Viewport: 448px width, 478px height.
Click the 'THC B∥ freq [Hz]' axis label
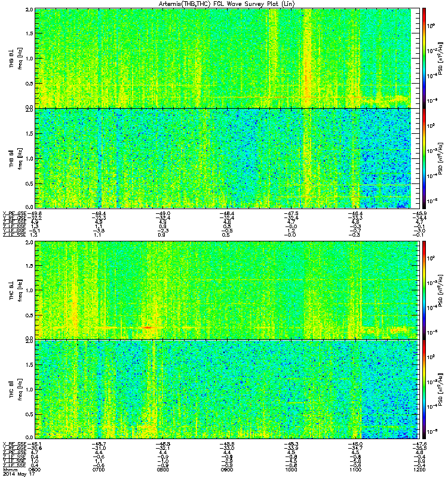click(16, 390)
